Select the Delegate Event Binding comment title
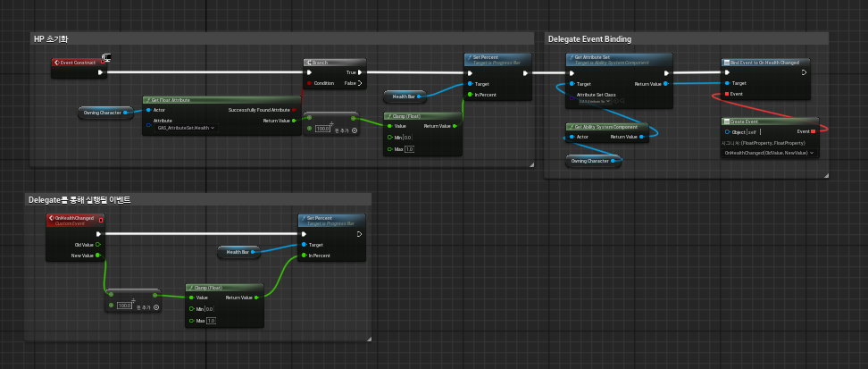The image size is (868, 369). pyautogui.click(x=589, y=38)
